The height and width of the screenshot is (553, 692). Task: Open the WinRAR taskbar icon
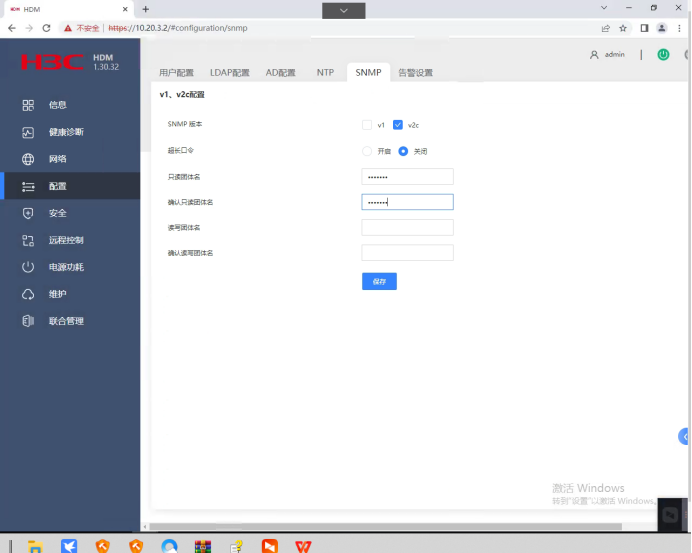coord(203,546)
